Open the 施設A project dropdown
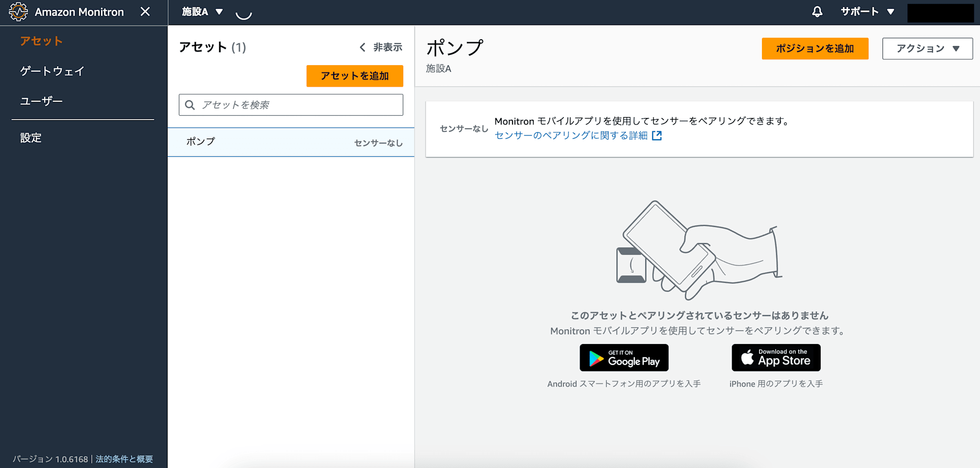Screen dimensions: 980x468 pos(202,12)
